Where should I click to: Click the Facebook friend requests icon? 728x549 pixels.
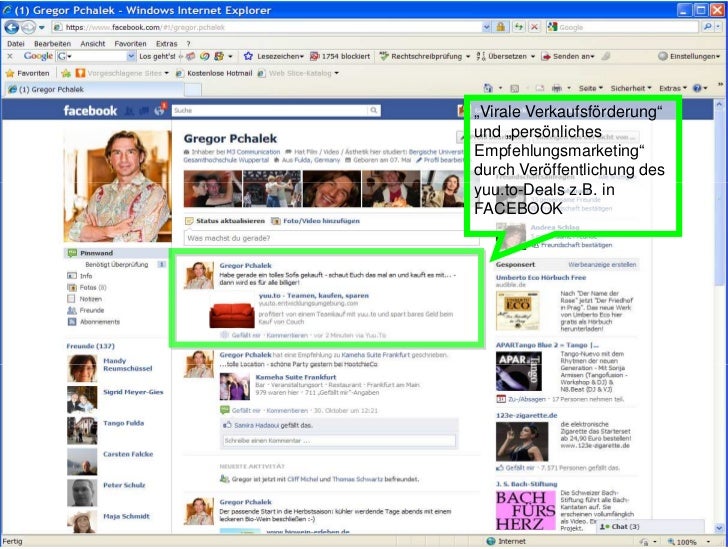tap(130, 111)
